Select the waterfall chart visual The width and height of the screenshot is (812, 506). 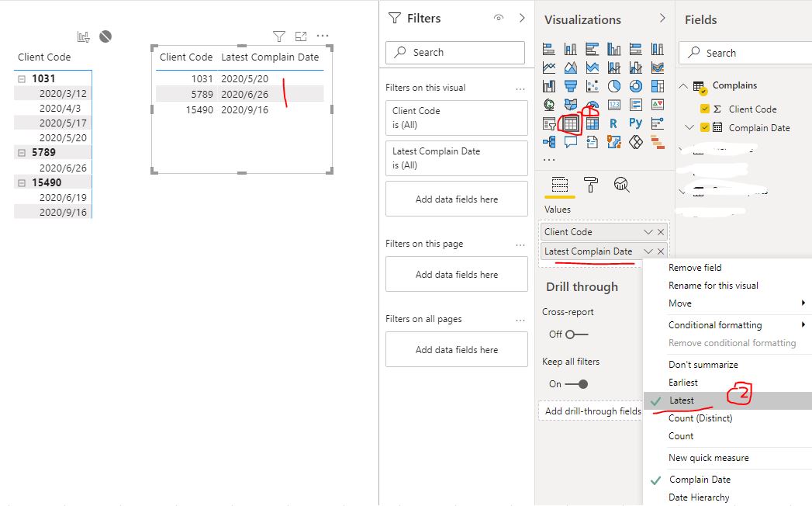tap(549, 86)
